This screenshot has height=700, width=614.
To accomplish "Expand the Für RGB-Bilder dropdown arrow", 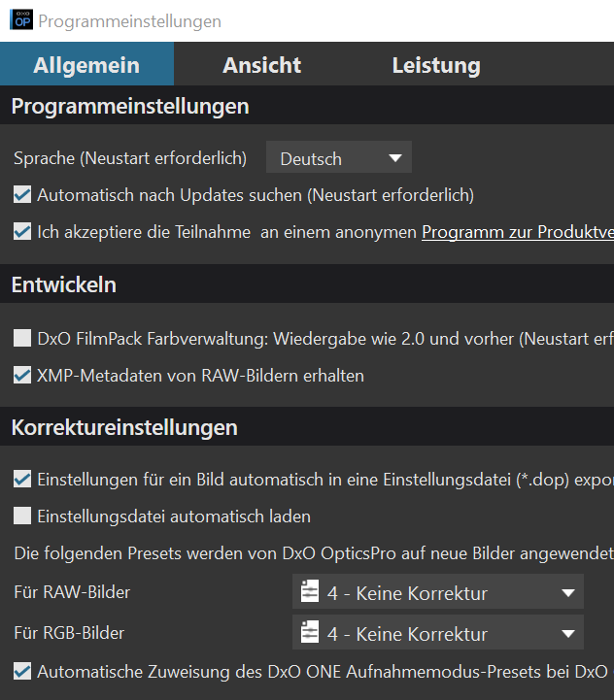I will click(567, 635).
